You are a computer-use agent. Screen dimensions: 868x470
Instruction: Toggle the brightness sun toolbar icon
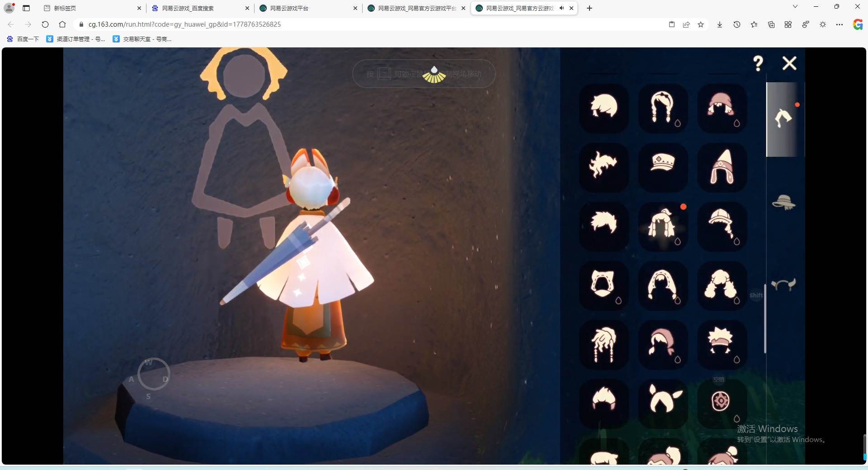coord(823,24)
